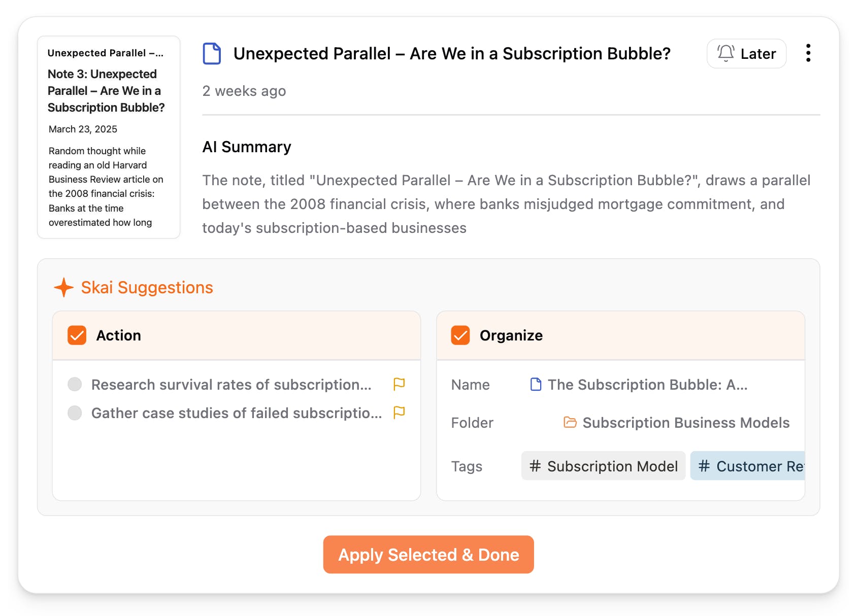Image resolution: width=860 pixels, height=616 pixels.
Task: Click the flag icon on Gather case studies task
Action: pos(399,413)
